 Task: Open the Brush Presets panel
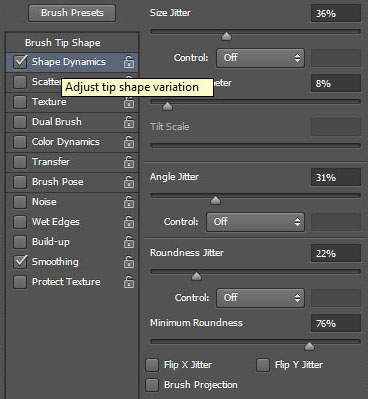click(x=72, y=13)
